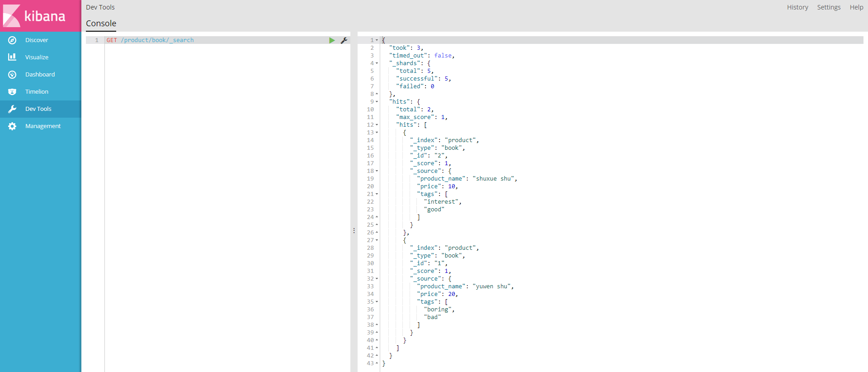Collapse _shards fold arrow at line 4
The image size is (868, 372).
pyautogui.click(x=377, y=63)
